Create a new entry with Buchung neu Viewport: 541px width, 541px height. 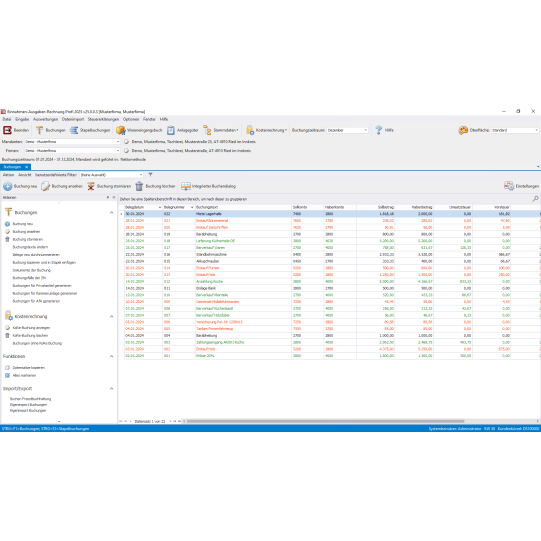click(x=20, y=186)
